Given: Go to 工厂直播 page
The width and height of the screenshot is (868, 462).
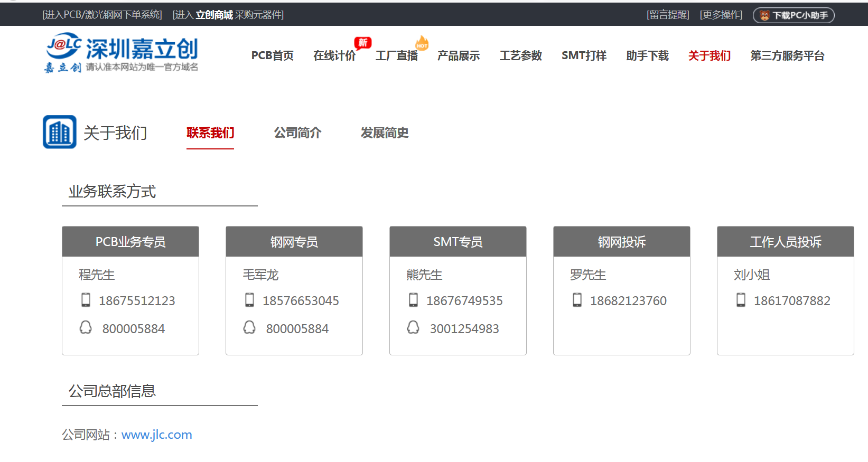Looking at the screenshot, I should [x=397, y=55].
